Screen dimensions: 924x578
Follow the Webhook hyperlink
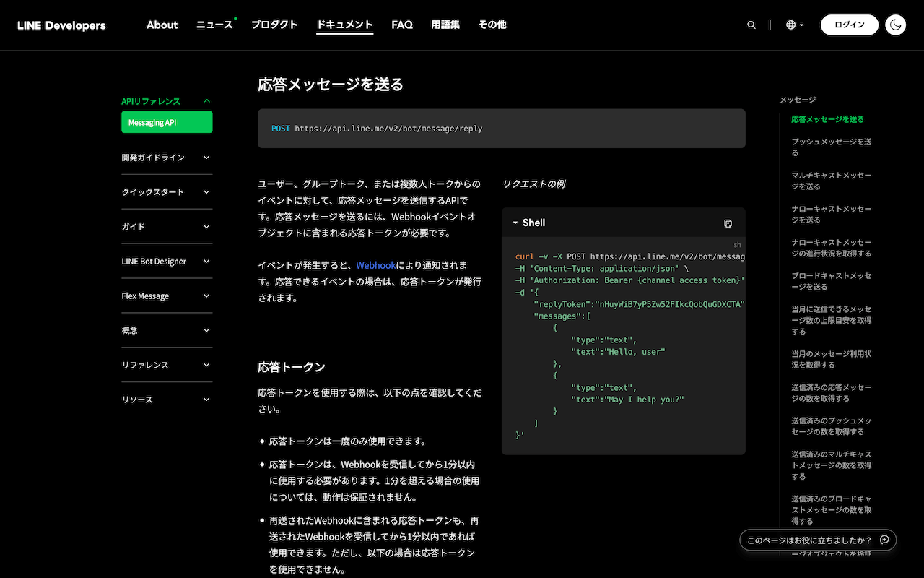click(x=375, y=266)
